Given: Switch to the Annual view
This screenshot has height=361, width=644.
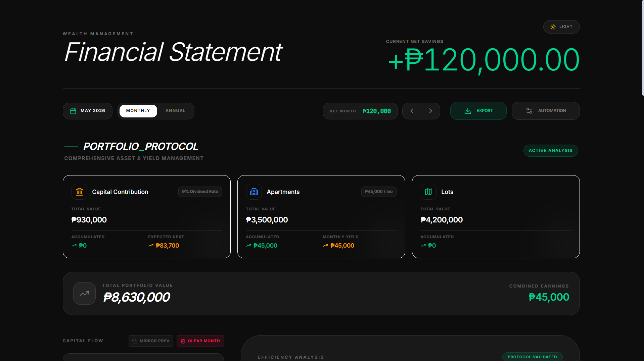Looking at the screenshot, I should tap(175, 111).
